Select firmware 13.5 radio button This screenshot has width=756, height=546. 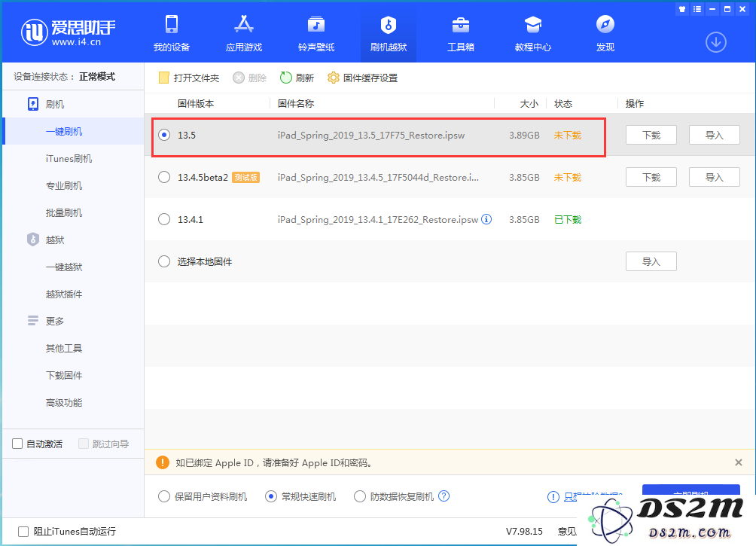164,135
